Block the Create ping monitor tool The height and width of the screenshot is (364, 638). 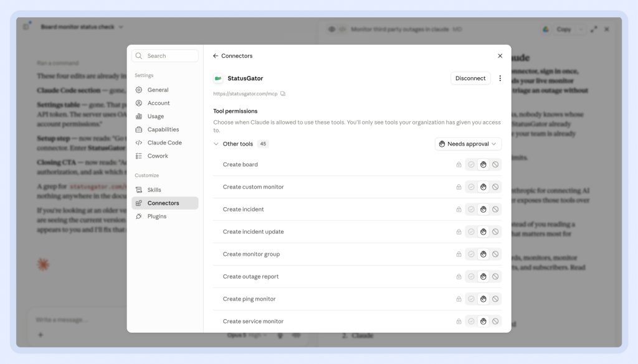coord(495,299)
